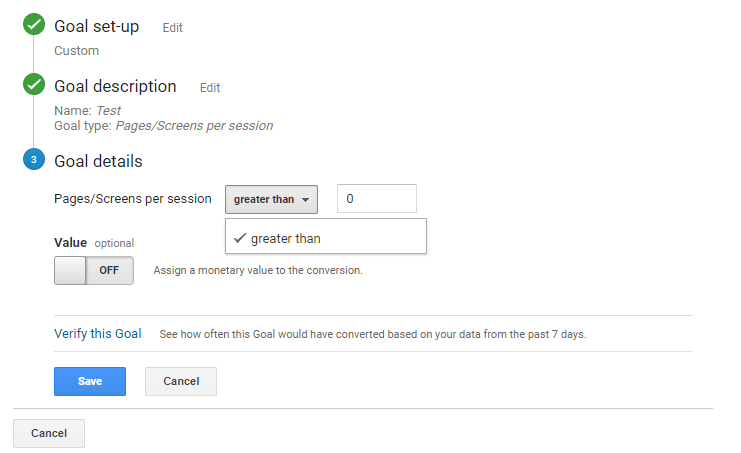Click the bottom Cancel button below divider
Image resolution: width=741 pixels, height=453 pixels.
(49, 433)
